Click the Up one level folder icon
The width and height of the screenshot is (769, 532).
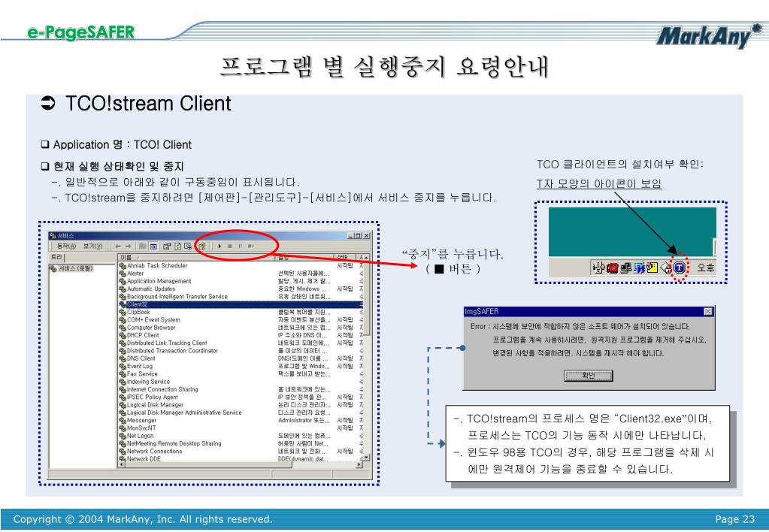(x=142, y=246)
